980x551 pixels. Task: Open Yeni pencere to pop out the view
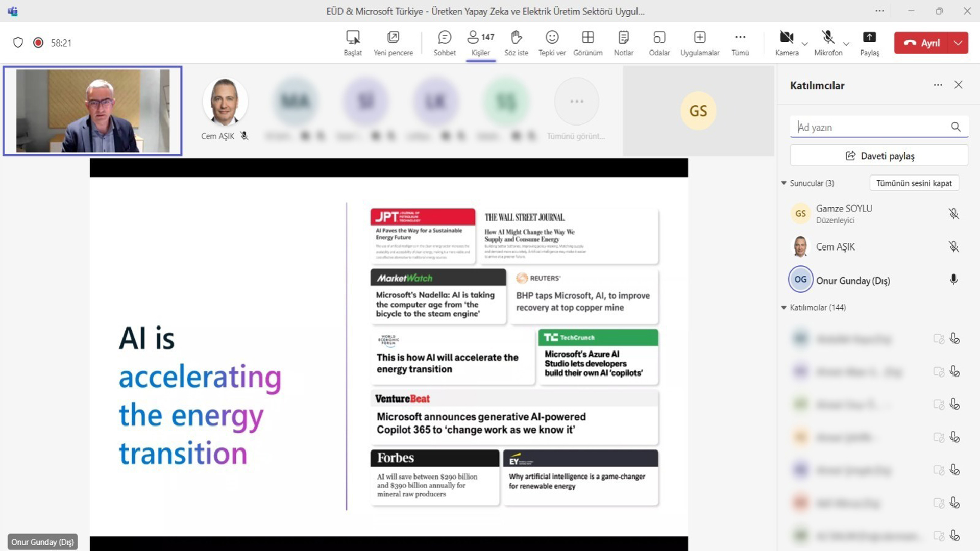(393, 43)
